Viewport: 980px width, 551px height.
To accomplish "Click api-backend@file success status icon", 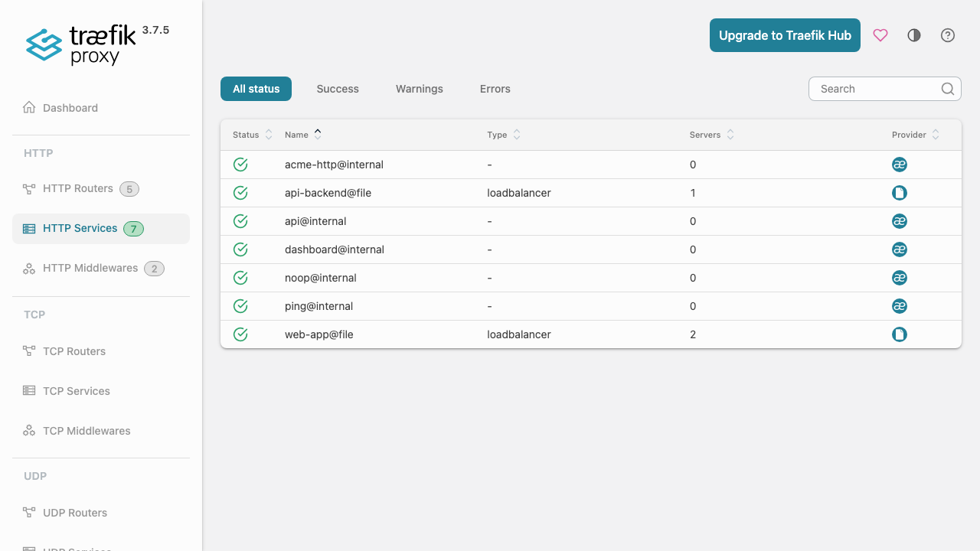I will click(240, 193).
